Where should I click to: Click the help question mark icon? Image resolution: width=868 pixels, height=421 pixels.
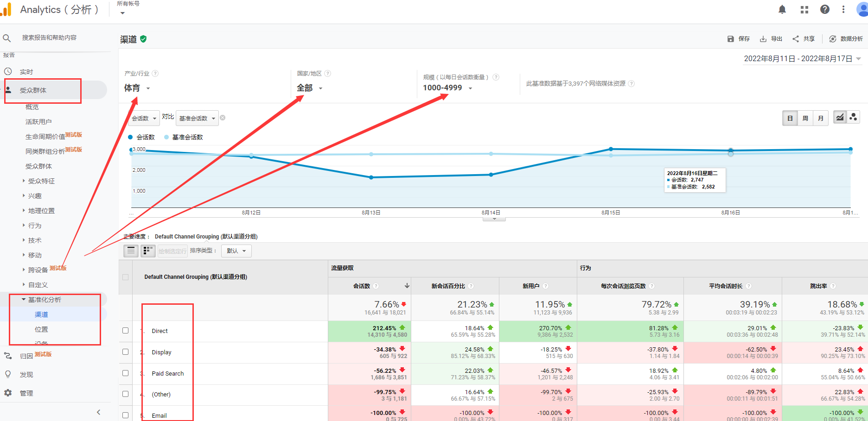pyautogui.click(x=825, y=10)
